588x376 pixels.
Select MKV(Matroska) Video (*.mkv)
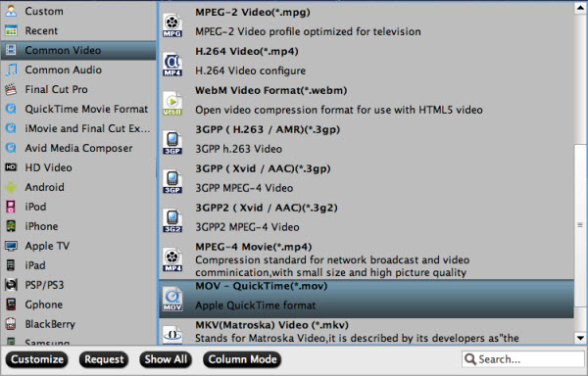(366, 332)
